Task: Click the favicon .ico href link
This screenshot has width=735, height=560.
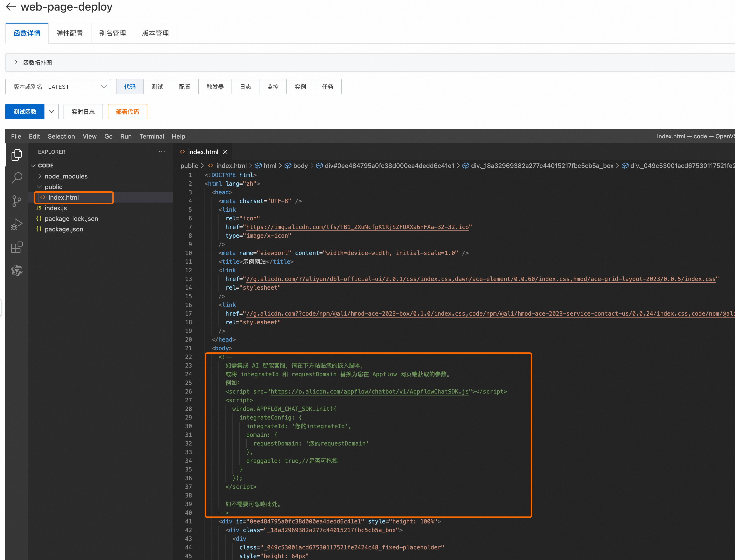Action: [x=357, y=227]
